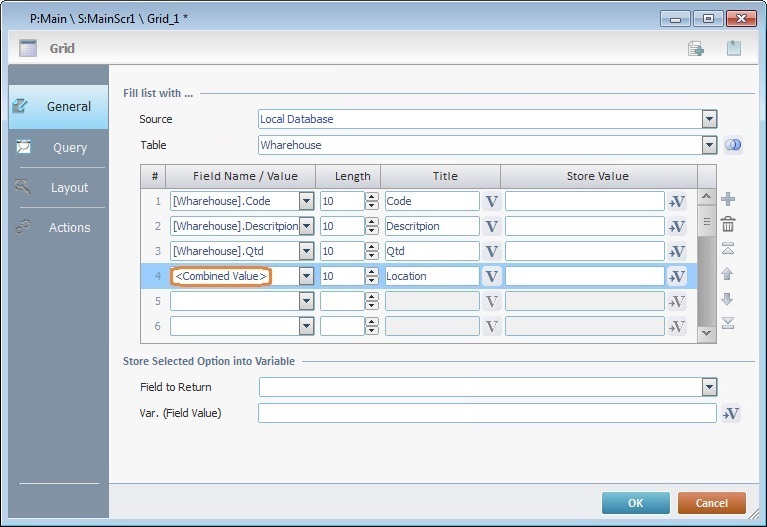Move selected row to the bottom
The height and width of the screenshot is (527, 767).
tap(728, 322)
